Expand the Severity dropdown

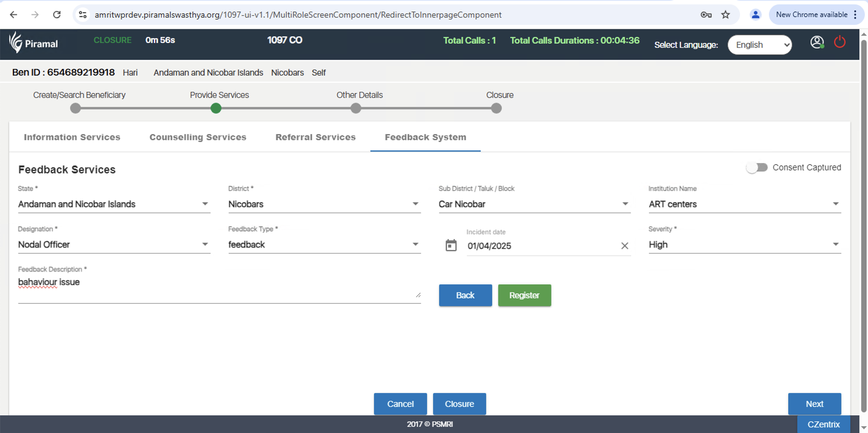[x=744, y=245]
